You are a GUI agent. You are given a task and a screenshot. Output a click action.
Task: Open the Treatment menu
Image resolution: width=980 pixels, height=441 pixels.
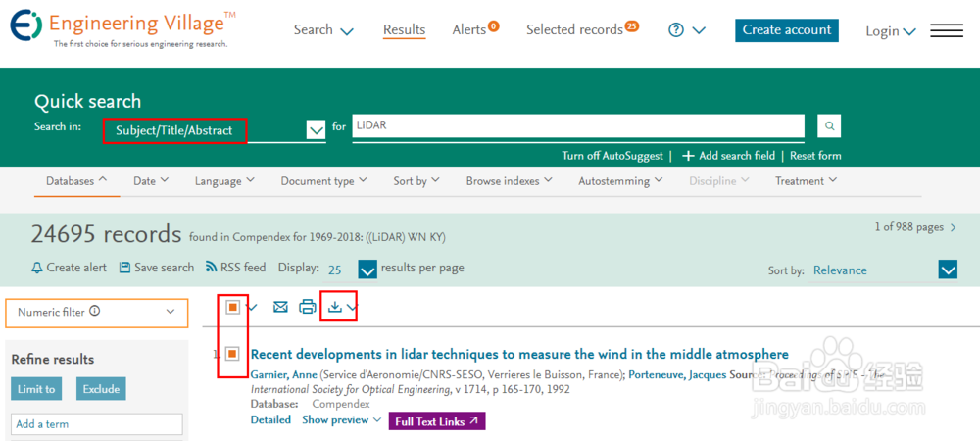(806, 181)
